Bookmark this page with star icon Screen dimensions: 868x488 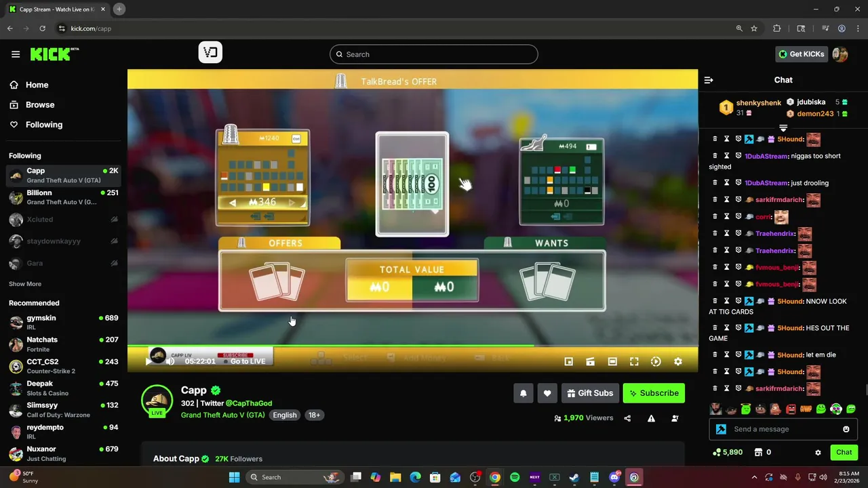[x=754, y=28]
